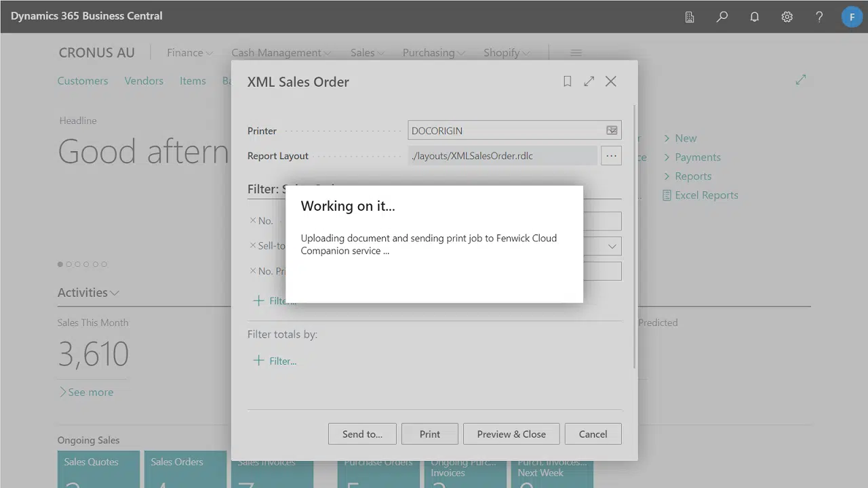Click the Print button
This screenshot has height=488, width=868.
[429, 434]
